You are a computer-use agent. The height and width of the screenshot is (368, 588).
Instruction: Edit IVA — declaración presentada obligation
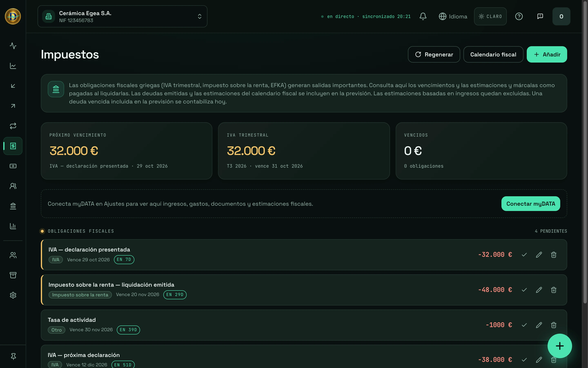tap(539, 255)
